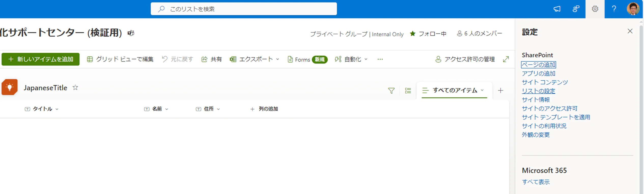Image resolution: width=644 pixels, height=194 pixels.
Task: Click the search magnifier icon
Action: point(161,9)
